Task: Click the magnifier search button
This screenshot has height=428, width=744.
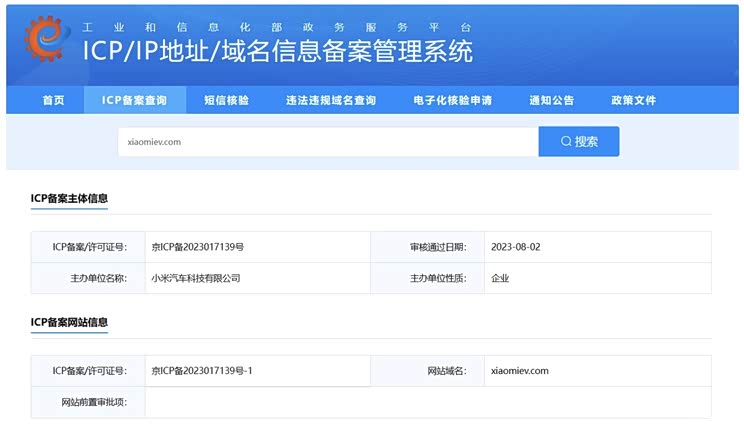Action: pos(579,142)
